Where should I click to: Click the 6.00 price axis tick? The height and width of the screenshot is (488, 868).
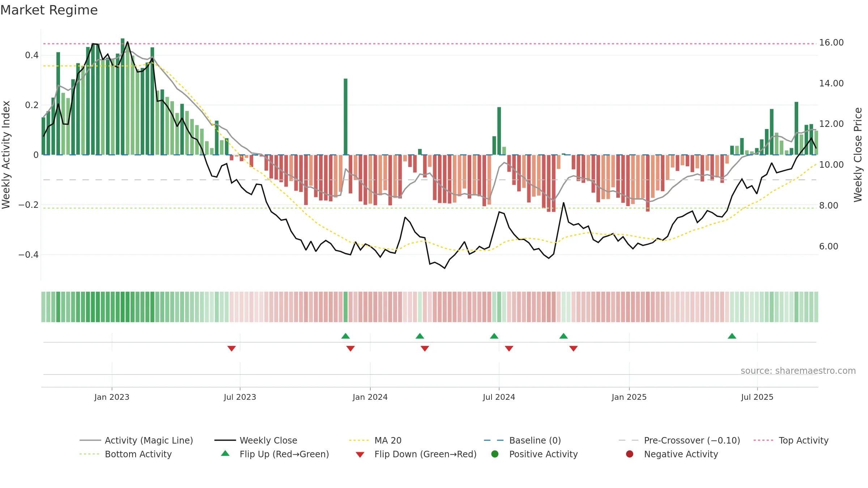pos(828,247)
